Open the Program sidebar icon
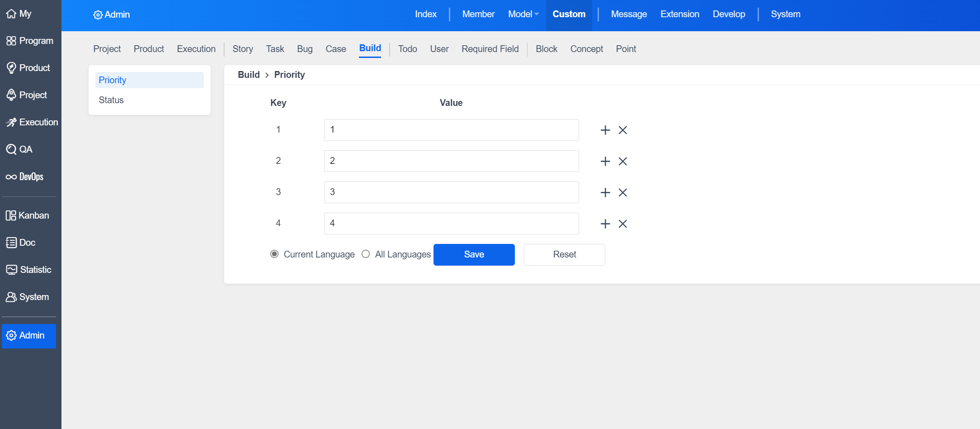 [x=11, y=41]
